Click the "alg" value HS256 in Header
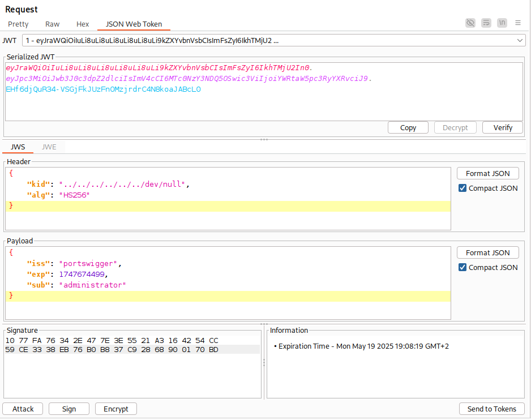Screen dimensions: 531x420 75,195
